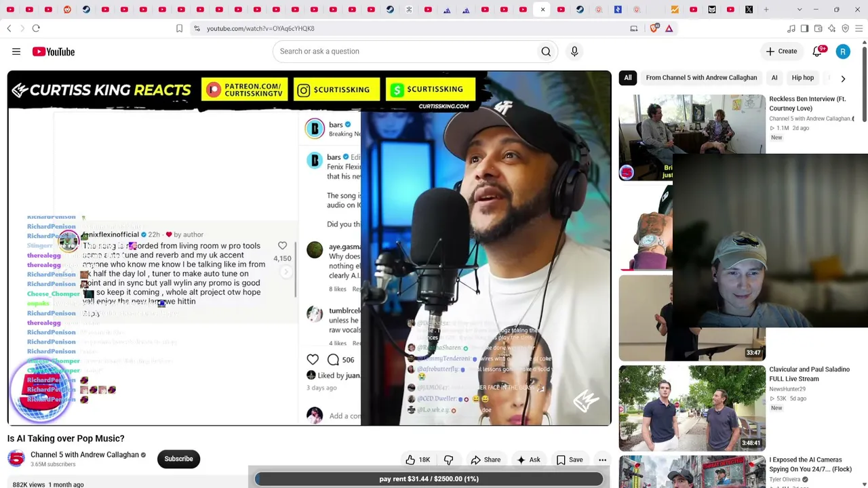Reload the current page
The image size is (868, 488).
[36, 28]
